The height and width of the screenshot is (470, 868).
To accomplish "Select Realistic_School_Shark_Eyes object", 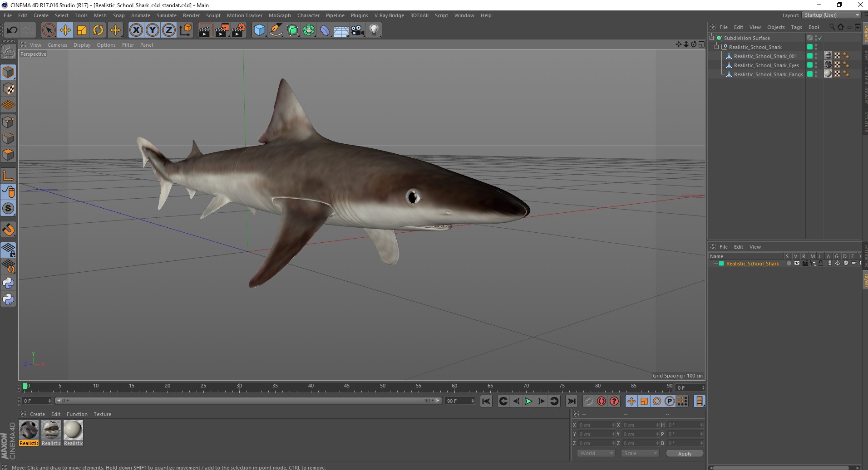I will pos(766,65).
